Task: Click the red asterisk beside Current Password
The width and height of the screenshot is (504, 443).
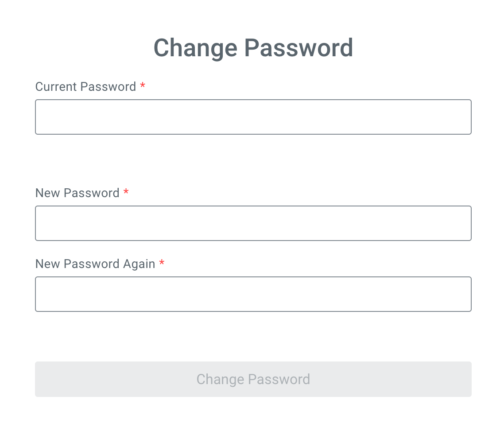Action: click(143, 86)
